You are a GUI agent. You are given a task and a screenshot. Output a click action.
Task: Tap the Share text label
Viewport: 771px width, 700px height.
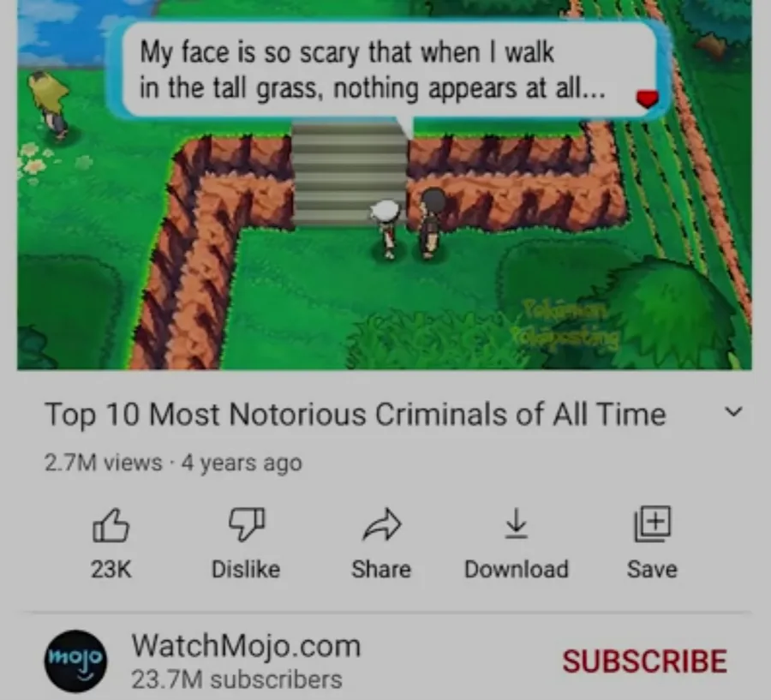coord(381,569)
